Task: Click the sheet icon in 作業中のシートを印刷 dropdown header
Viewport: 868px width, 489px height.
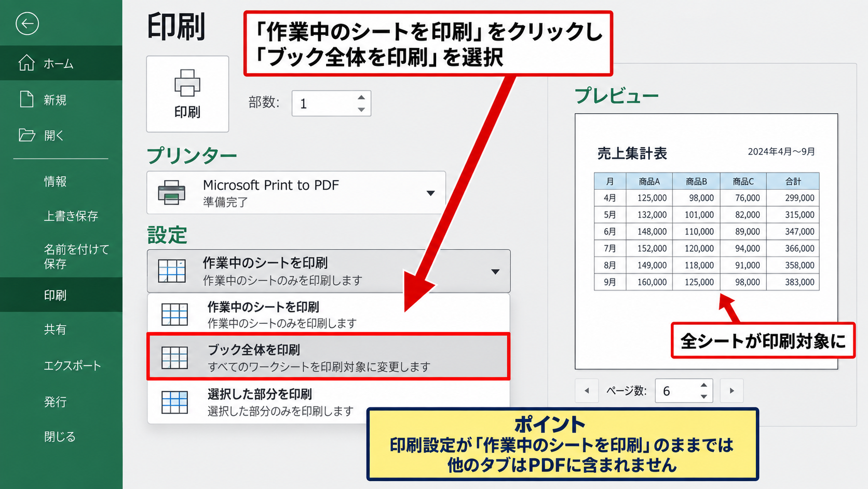Action: coord(172,271)
